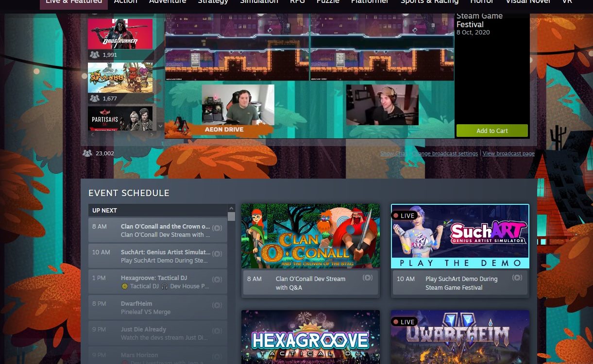Click the Show Chat link
593x364 pixels.
click(394, 153)
